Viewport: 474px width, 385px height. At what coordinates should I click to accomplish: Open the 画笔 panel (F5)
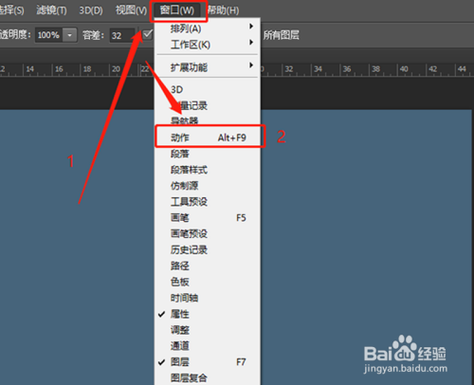click(x=207, y=218)
